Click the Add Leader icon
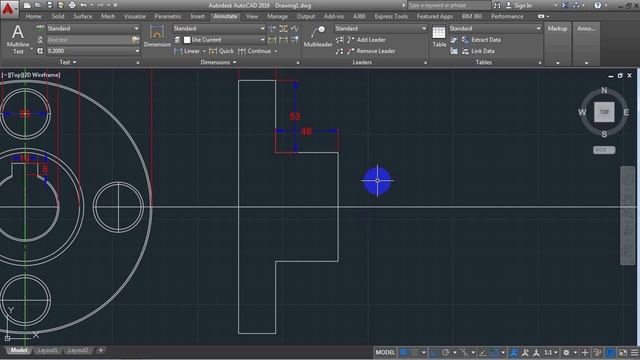This screenshot has width=640, height=360. pyautogui.click(x=351, y=40)
